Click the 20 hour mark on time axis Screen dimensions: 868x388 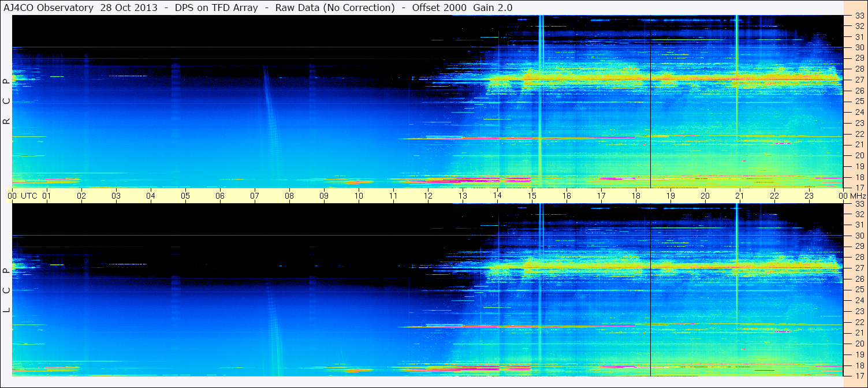(x=705, y=196)
